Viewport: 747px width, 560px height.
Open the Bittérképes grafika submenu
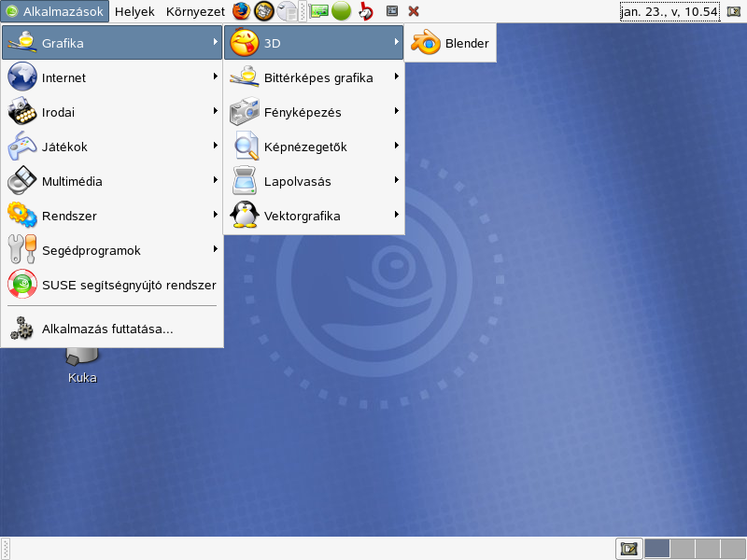314,77
